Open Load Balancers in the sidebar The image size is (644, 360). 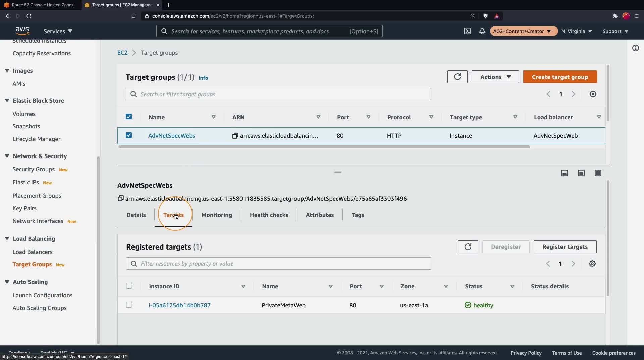(x=32, y=252)
